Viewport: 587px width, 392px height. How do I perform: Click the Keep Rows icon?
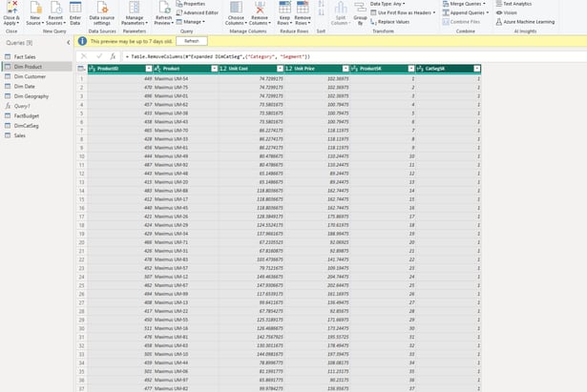(284, 8)
